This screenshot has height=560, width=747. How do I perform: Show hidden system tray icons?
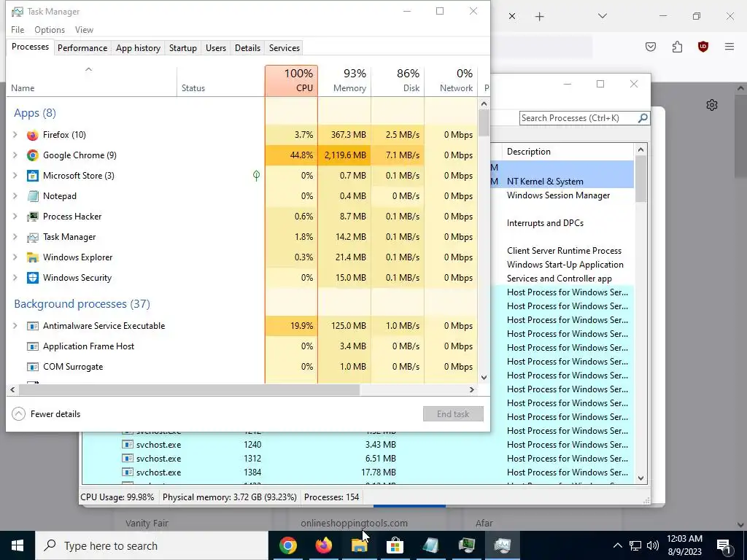(617, 545)
